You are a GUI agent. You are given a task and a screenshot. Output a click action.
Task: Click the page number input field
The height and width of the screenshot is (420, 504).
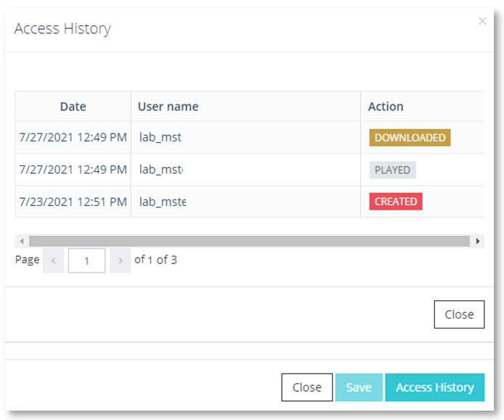[87, 260]
